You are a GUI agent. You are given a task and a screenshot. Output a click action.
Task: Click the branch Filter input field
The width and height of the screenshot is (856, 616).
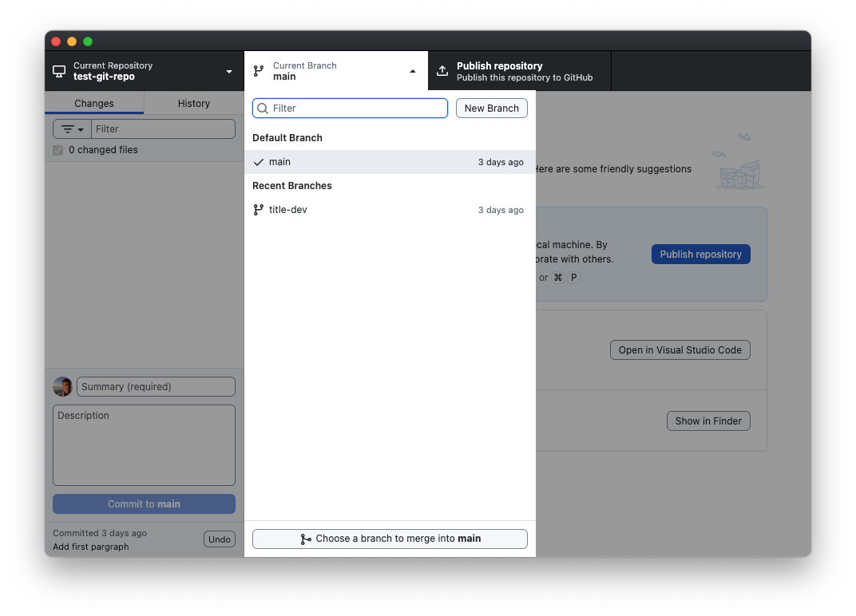[x=350, y=108]
